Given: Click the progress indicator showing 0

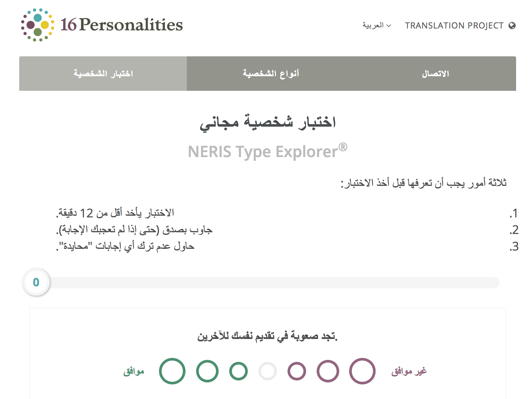Looking at the screenshot, I should tap(36, 282).
